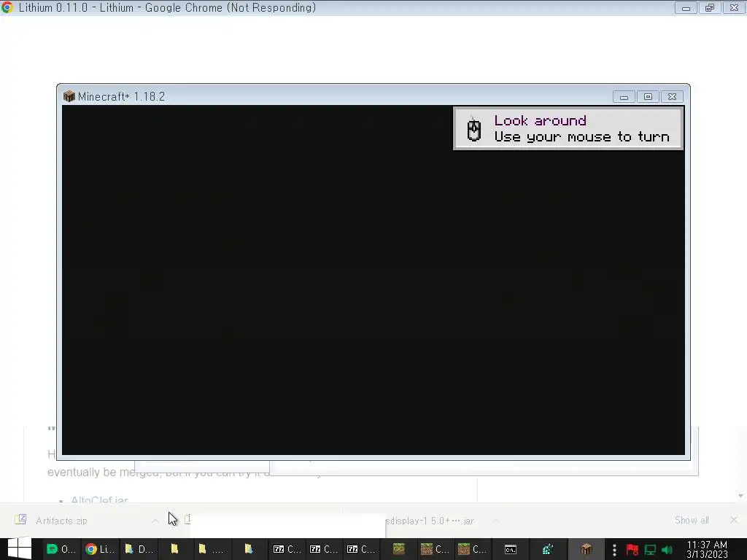Open the AltoClef.jar link on page

coord(99,499)
